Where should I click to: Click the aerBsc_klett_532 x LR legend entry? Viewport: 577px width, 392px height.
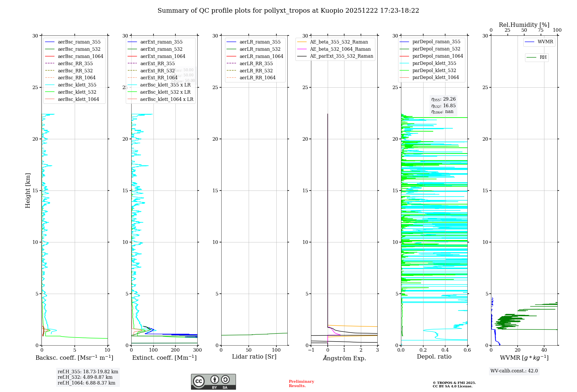165,92
